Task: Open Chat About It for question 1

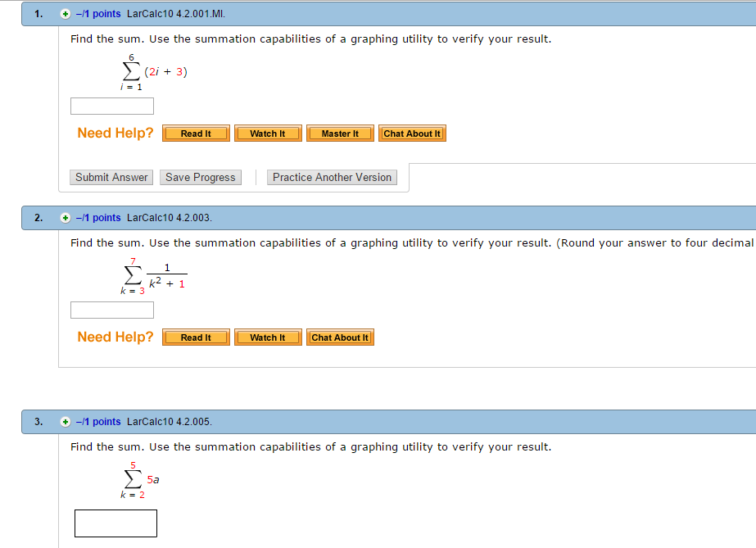Action: click(412, 134)
